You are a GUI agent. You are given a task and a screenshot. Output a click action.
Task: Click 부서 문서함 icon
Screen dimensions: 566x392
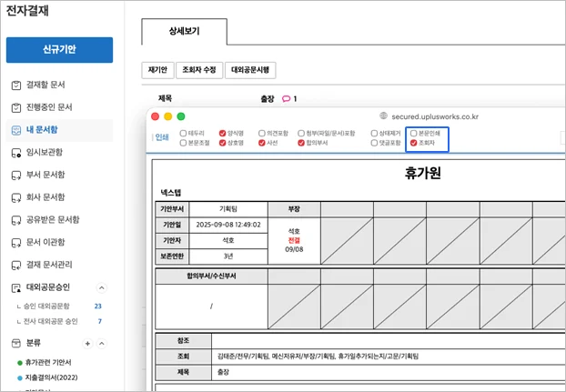click(x=16, y=175)
